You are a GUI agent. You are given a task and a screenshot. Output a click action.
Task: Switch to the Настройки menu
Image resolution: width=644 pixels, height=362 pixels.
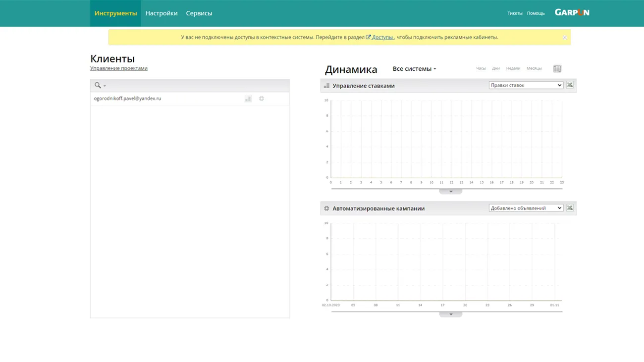[161, 13]
